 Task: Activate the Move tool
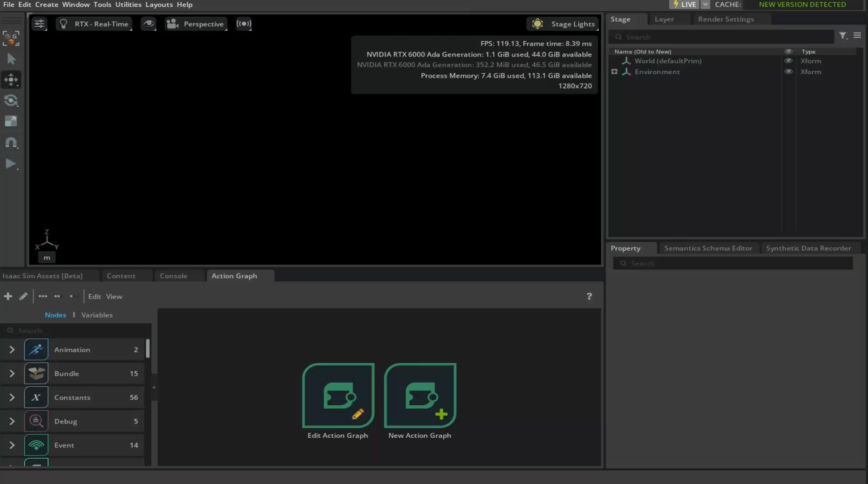click(x=11, y=80)
